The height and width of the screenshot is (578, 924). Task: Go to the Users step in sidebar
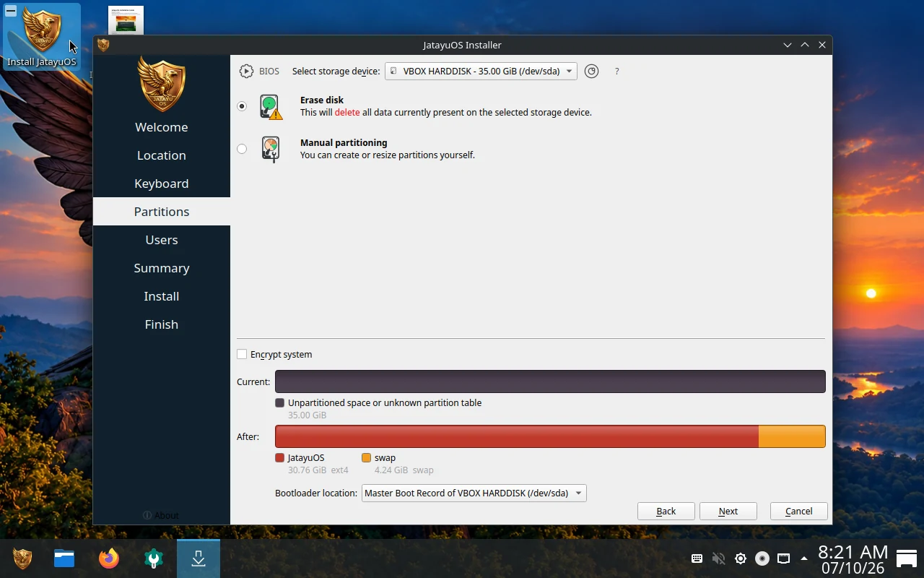pyautogui.click(x=162, y=240)
